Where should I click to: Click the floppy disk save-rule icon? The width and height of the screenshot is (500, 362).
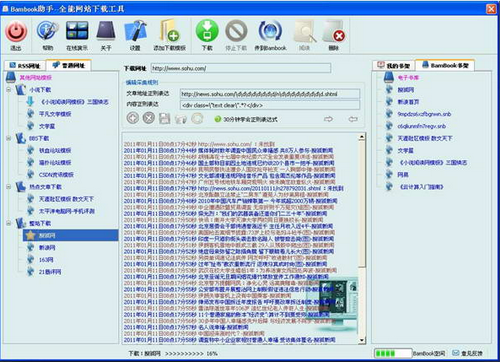(x=164, y=118)
